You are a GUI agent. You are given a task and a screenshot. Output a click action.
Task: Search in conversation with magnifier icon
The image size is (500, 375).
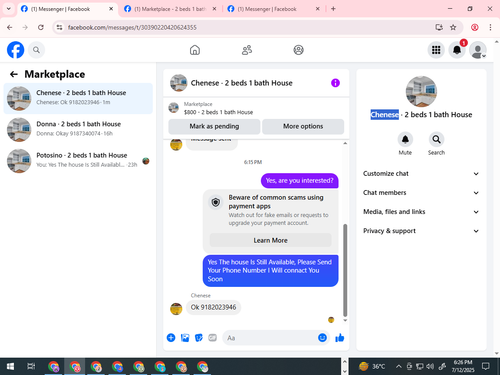[436, 139]
